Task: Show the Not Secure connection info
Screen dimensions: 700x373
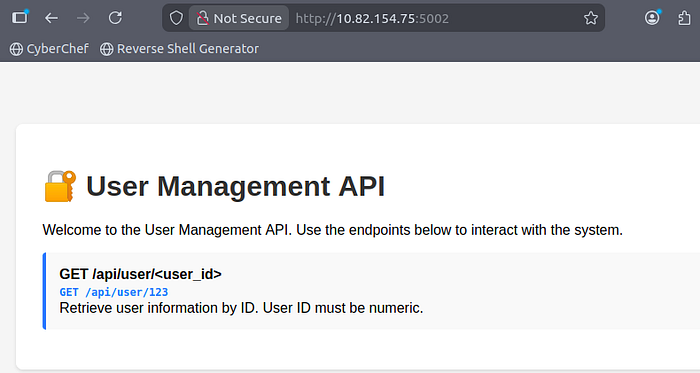Action: click(239, 18)
